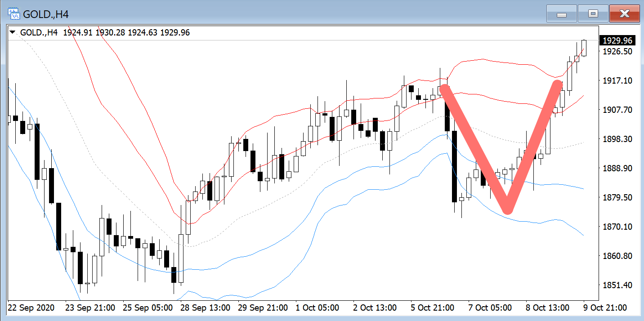Select the current price tag 1929.96
This screenshot has height=321, width=644.
(x=617, y=40)
